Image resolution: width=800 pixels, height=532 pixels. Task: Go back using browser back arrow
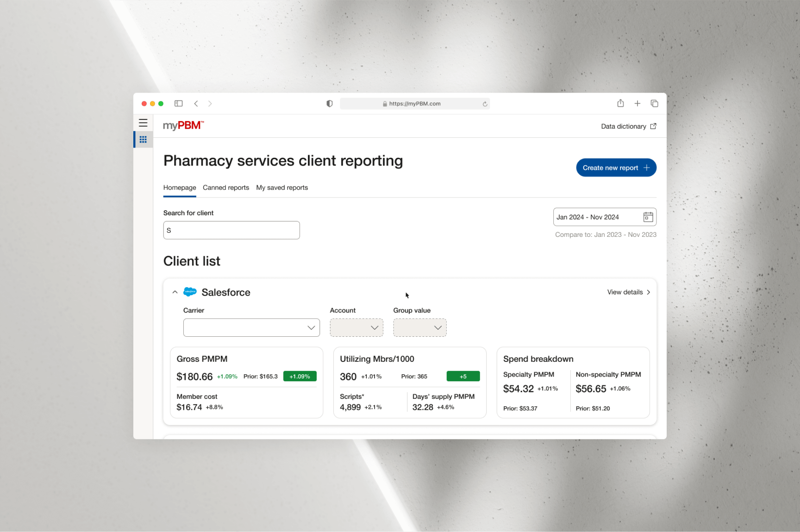[196, 104]
